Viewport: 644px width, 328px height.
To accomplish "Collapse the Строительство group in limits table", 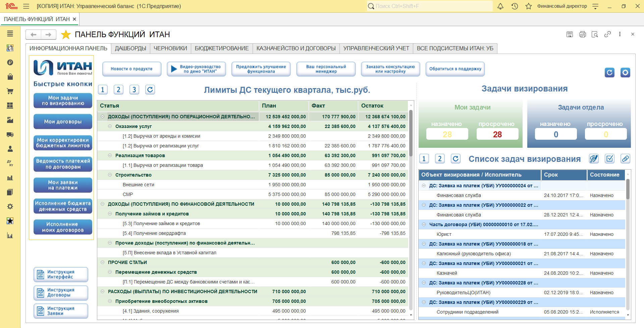I will coord(110,175).
